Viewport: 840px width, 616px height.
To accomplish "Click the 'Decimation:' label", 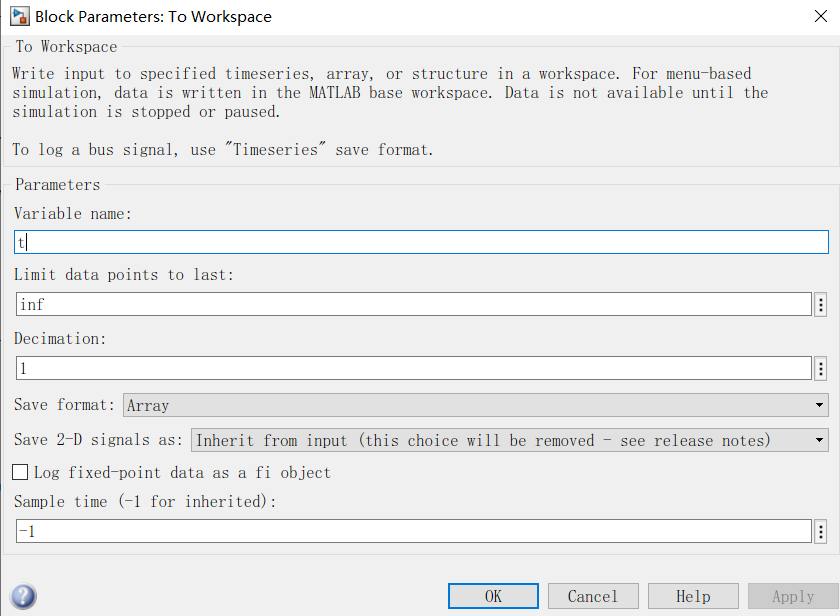I will coord(60,339).
